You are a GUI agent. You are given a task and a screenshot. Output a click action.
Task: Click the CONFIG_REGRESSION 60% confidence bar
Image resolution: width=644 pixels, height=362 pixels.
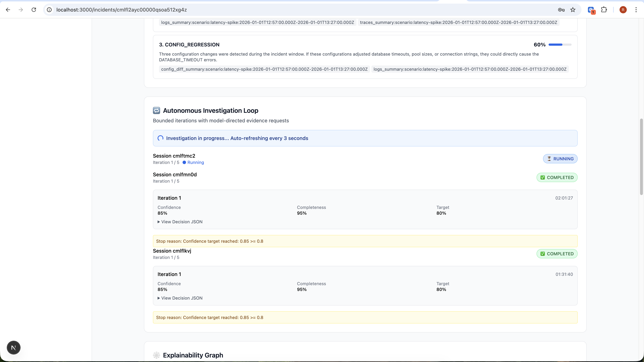pos(560,45)
